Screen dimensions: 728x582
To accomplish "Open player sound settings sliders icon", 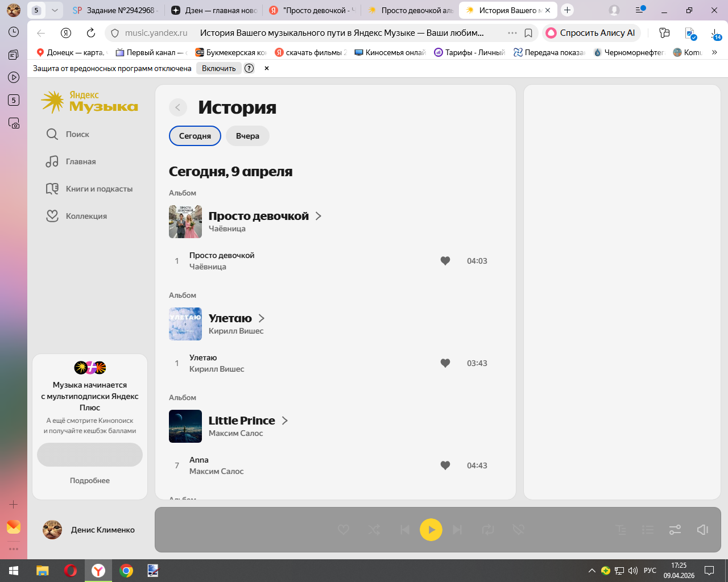I will tap(675, 530).
